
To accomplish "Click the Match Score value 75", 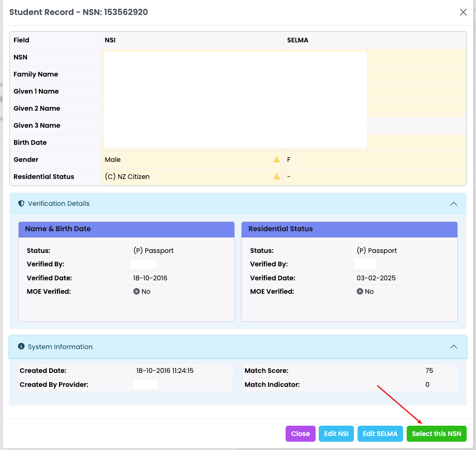I will [429, 370].
